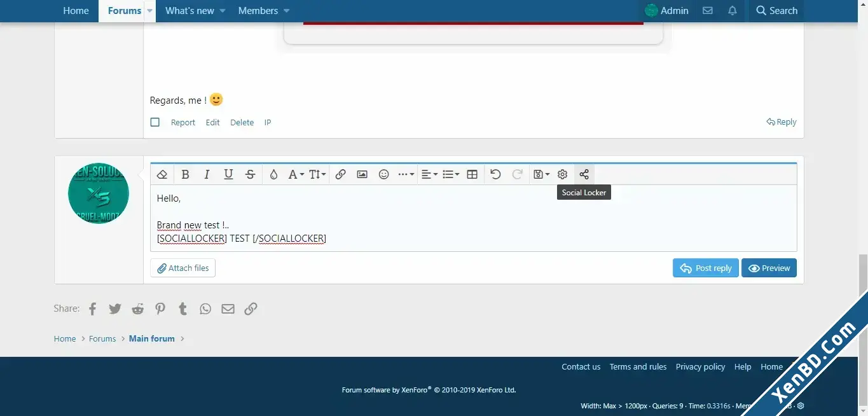Tick the post selection checkbox
Screen dimensions: 868x416
[155, 122]
